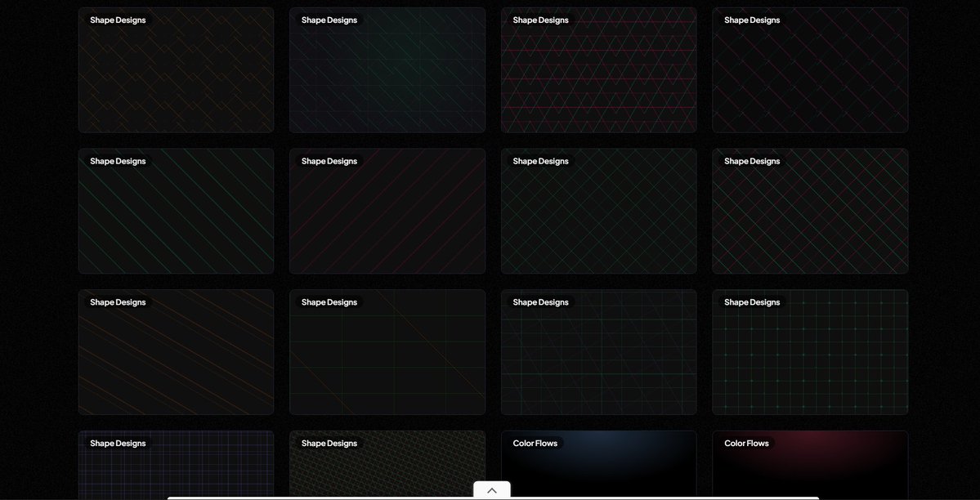The width and height of the screenshot is (980, 500).
Task: Click the Color Flows label on the blue card
Action: click(535, 443)
